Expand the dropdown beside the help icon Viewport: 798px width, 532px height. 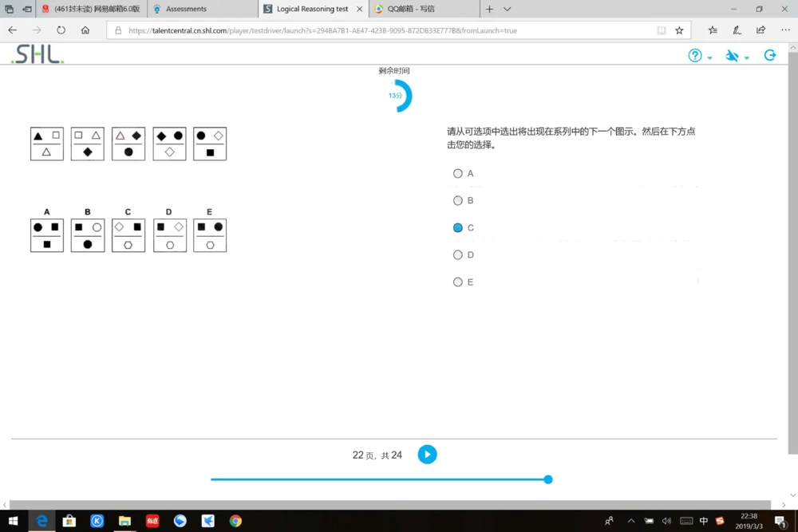(709, 57)
